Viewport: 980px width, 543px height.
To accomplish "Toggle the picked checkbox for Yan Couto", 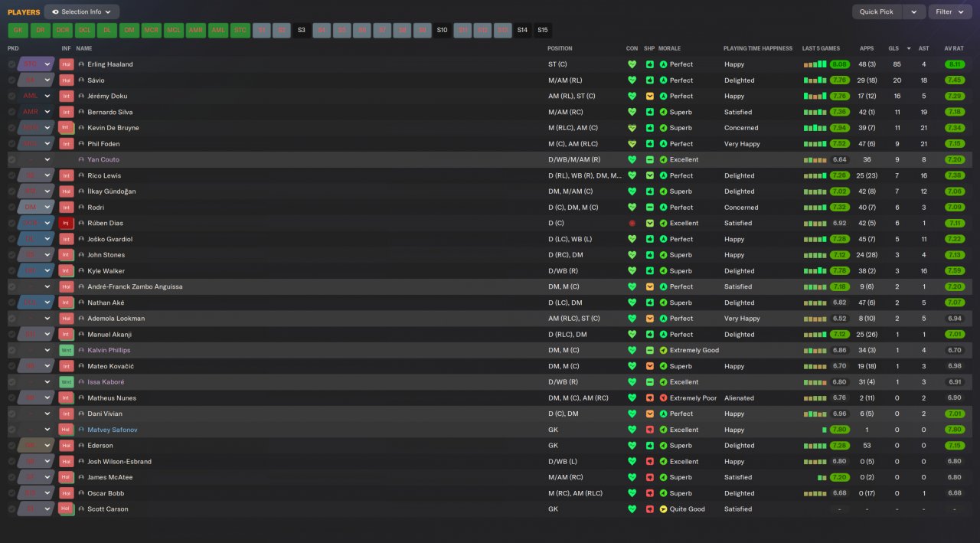I will pos(11,159).
